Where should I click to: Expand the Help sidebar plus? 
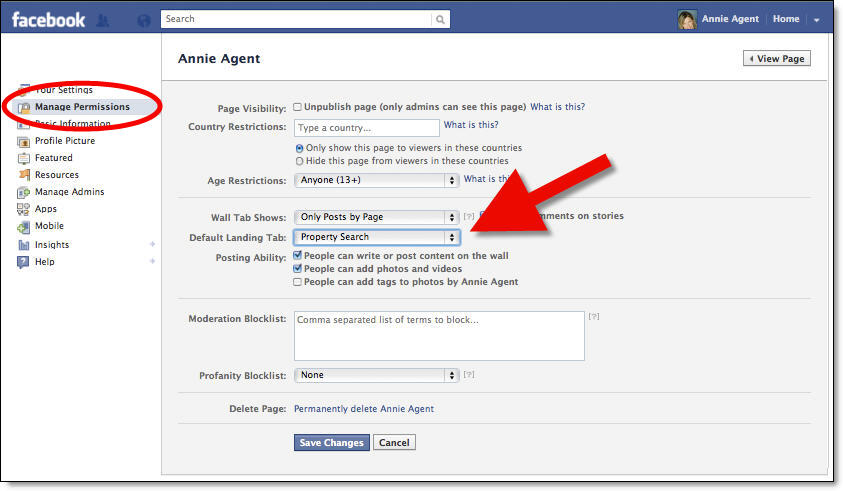153,261
